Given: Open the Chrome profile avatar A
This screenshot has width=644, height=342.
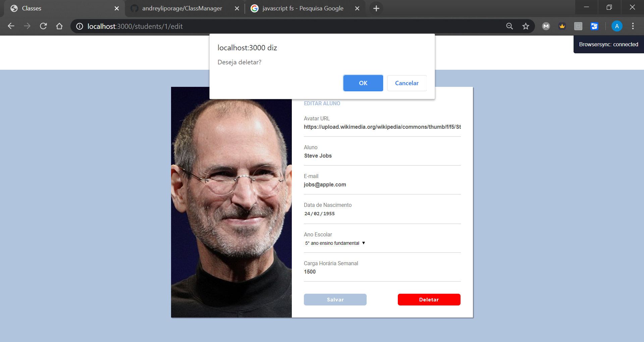Looking at the screenshot, I should (616, 26).
